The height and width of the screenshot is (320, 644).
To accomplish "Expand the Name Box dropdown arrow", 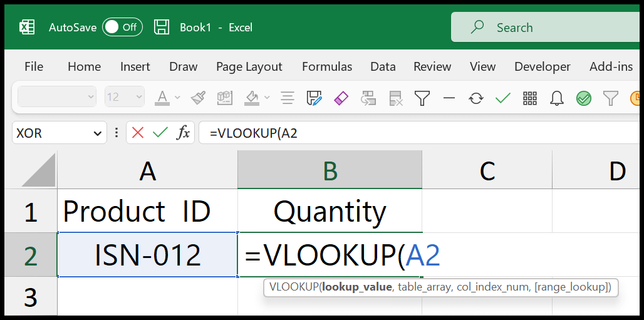I will pos(97,133).
